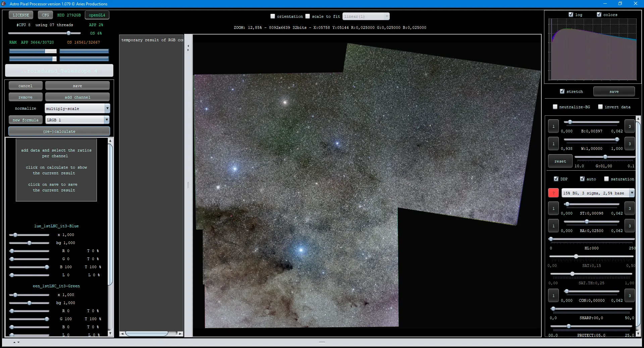Click the bright blue star in the image preview
This screenshot has height=348, width=644.
click(301, 250)
